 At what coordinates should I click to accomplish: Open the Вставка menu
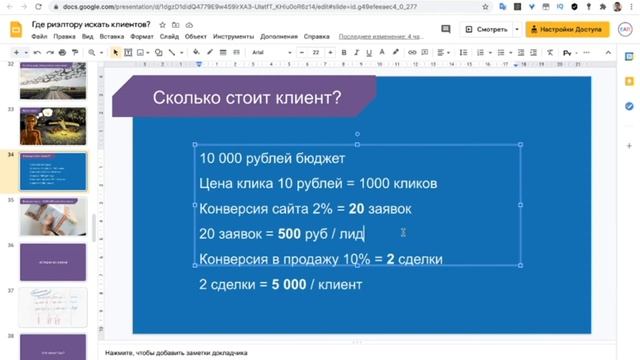111,37
